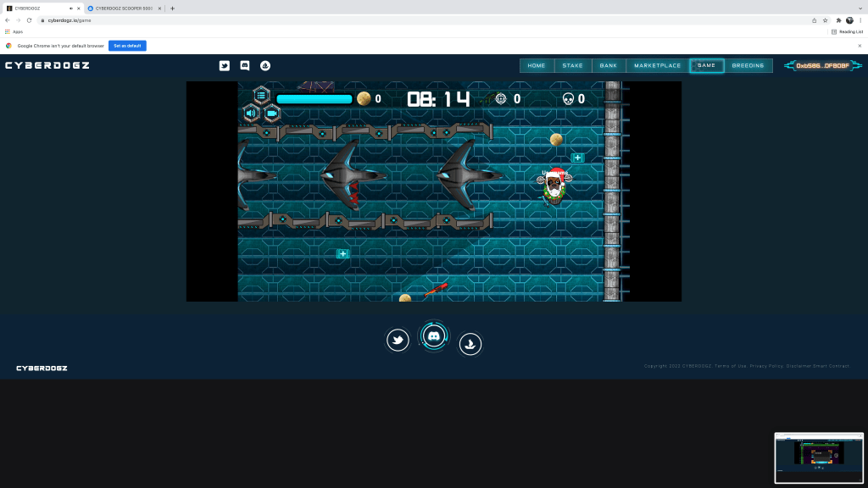Screen dimensions: 868x488
Task: Click the footer Twitter circle icon
Action: tap(398, 341)
